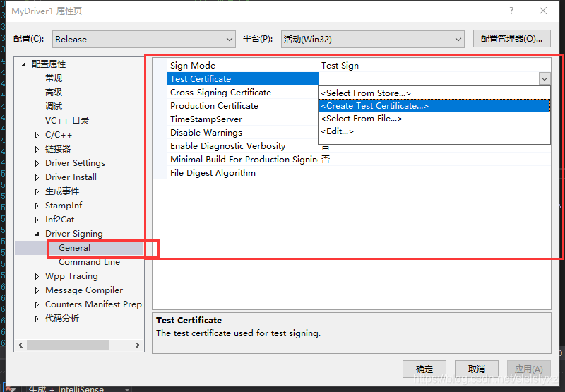Expand the Message Compiler node arrow
The height and width of the screenshot is (392, 565).
[37, 290]
